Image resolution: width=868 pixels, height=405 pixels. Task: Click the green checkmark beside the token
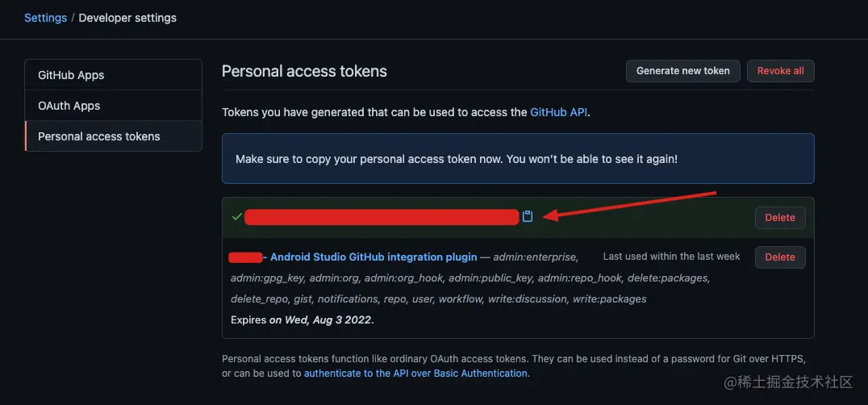[236, 216]
